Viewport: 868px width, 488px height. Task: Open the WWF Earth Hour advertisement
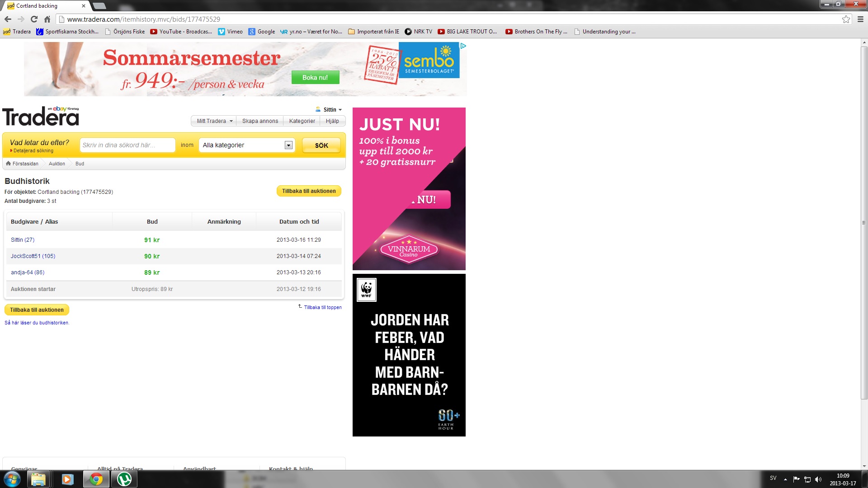409,355
